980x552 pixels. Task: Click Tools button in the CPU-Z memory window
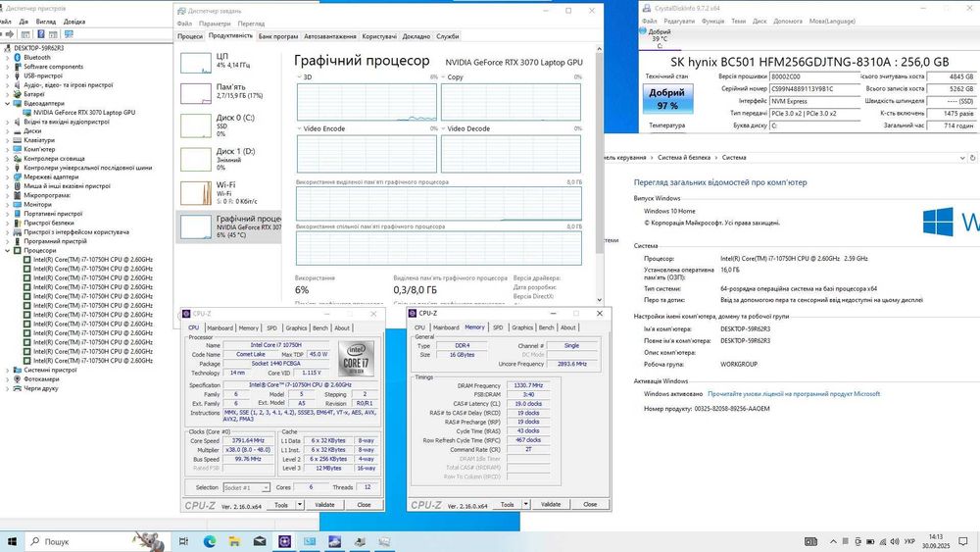click(507, 505)
